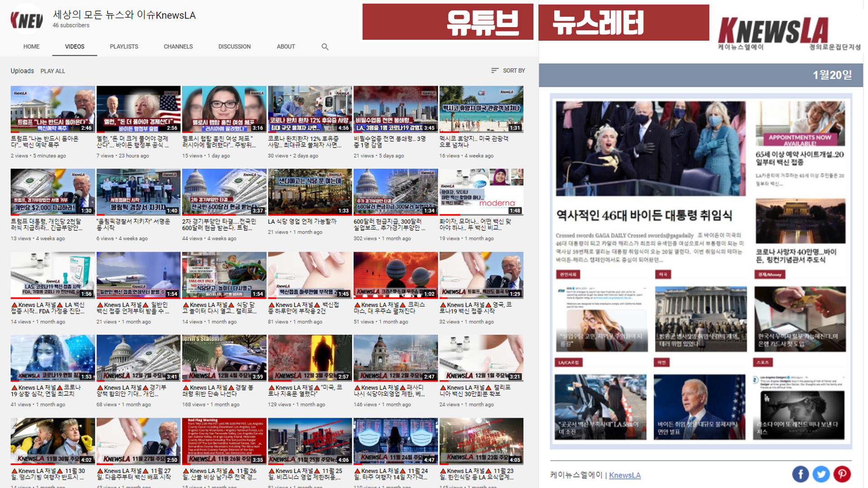Click the PLAY ALL button
The width and height of the screenshot is (868, 488).
click(x=53, y=71)
